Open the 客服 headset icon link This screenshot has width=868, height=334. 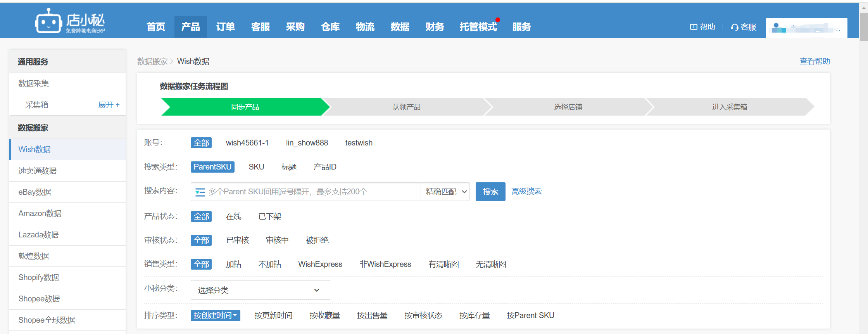[x=744, y=27]
